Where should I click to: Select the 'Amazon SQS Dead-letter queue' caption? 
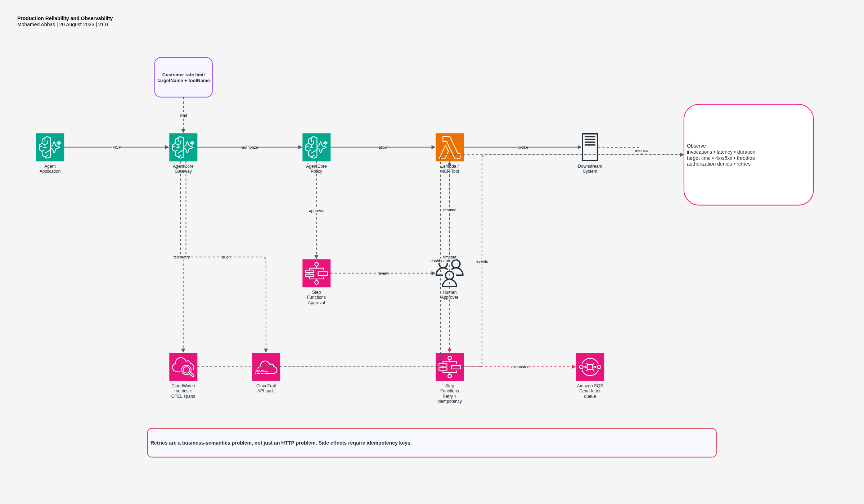click(590, 391)
